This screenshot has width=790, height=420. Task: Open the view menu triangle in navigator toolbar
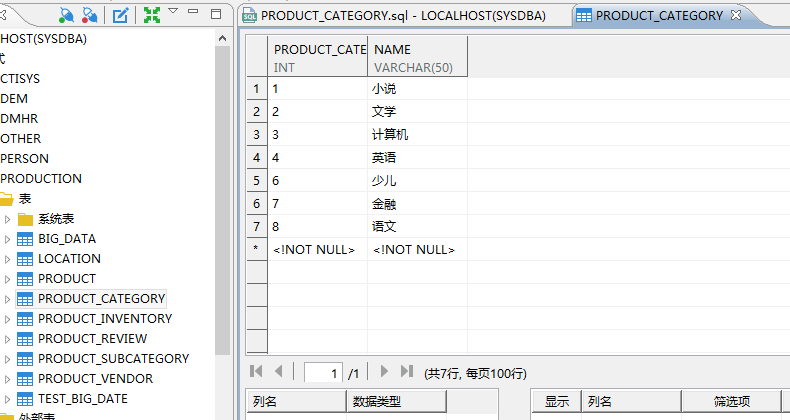point(173,11)
